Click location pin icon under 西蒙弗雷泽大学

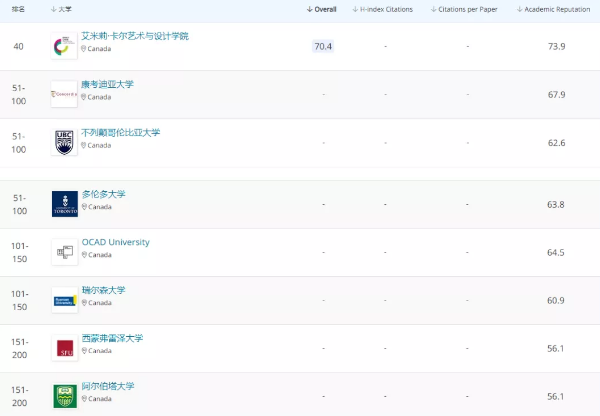tap(84, 351)
